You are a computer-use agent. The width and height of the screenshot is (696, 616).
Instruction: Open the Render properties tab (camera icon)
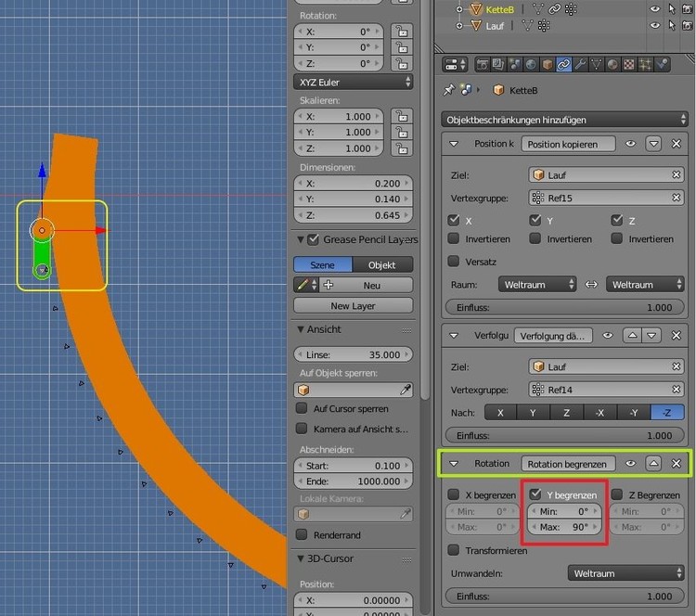(483, 65)
